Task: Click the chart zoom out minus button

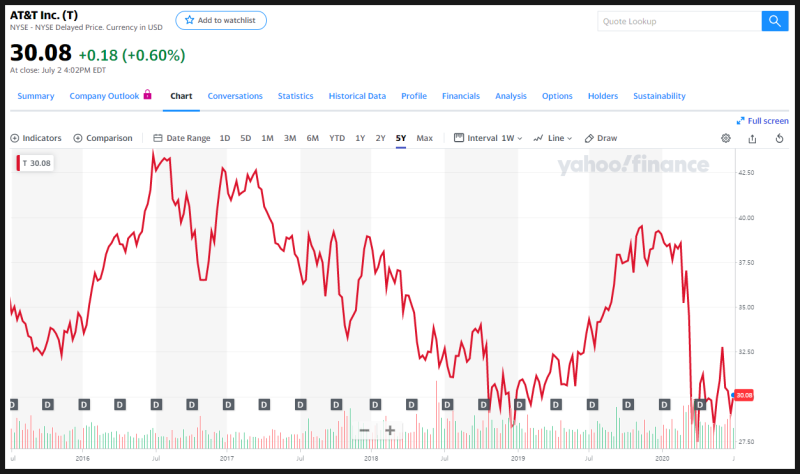Action: (x=364, y=430)
